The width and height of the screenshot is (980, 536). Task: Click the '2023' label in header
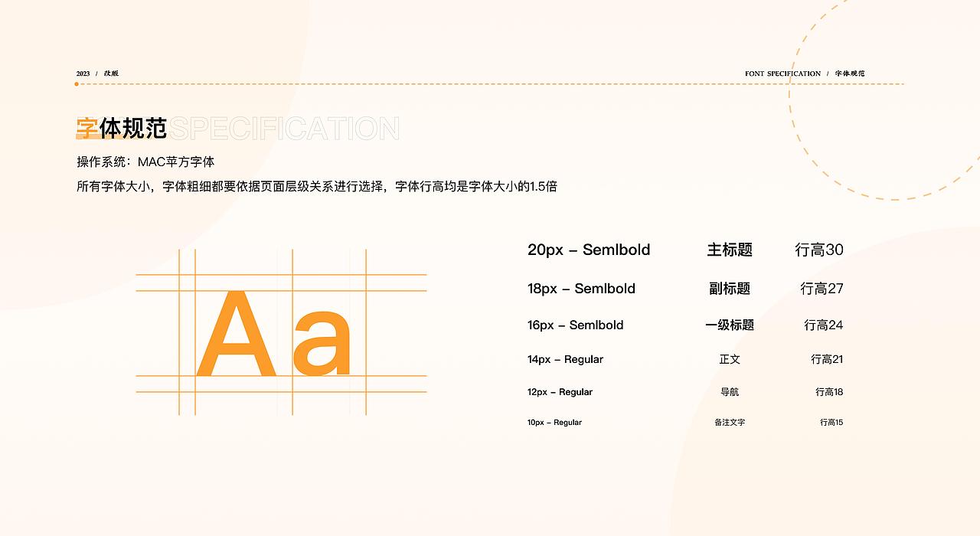83,74
